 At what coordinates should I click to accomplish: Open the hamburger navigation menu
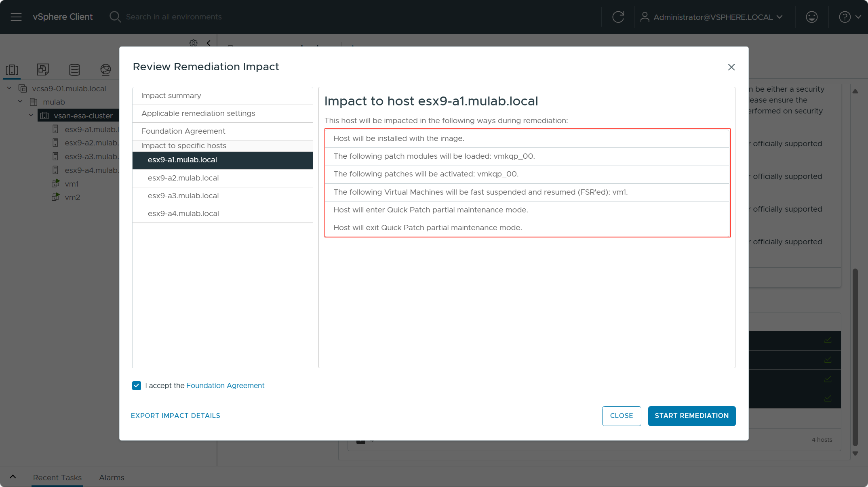[x=16, y=17]
